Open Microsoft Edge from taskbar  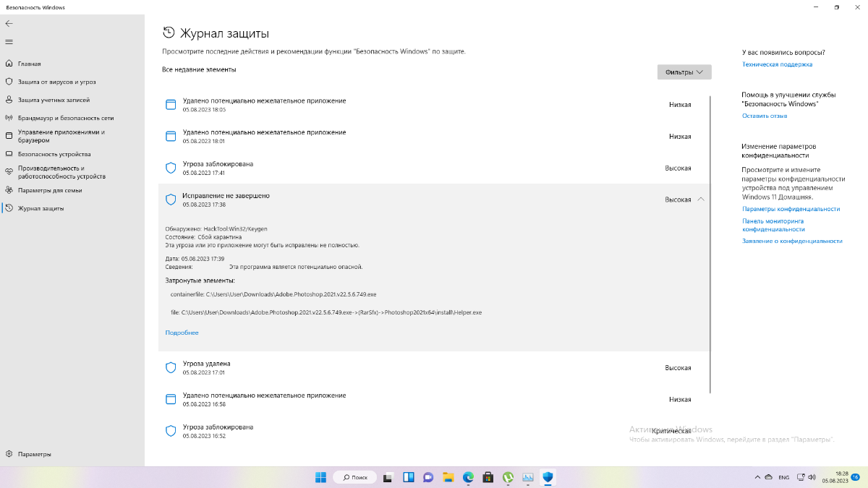pyautogui.click(x=468, y=477)
